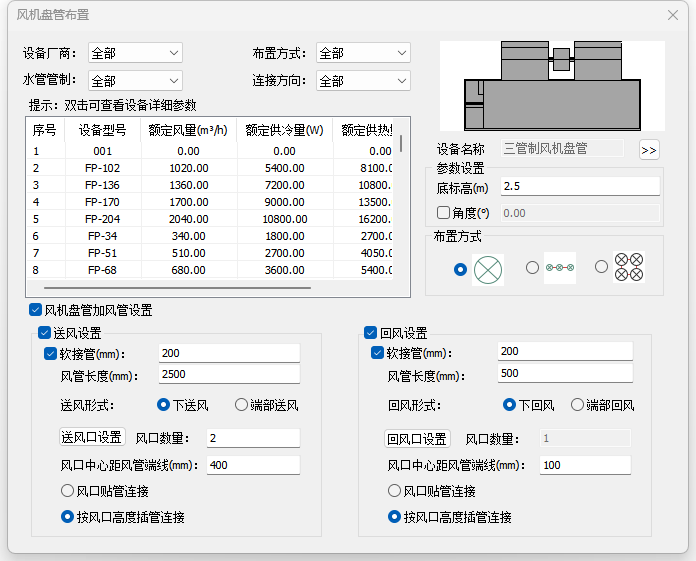Select 风口贴管连接 under 送风设置
The image size is (696, 561).
(68, 491)
